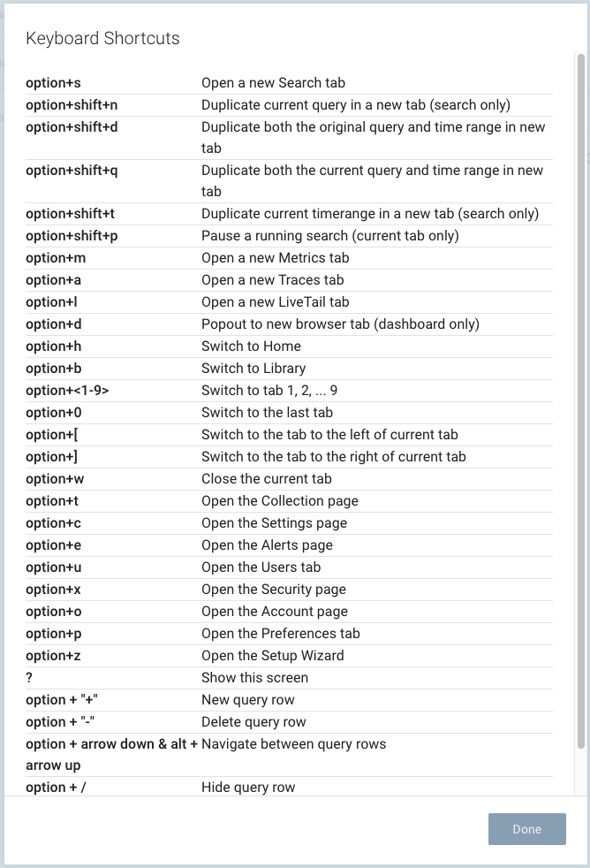Click the Keyboard Shortcuts dialog title
Image resolution: width=590 pixels, height=868 pixels.
pos(103,38)
